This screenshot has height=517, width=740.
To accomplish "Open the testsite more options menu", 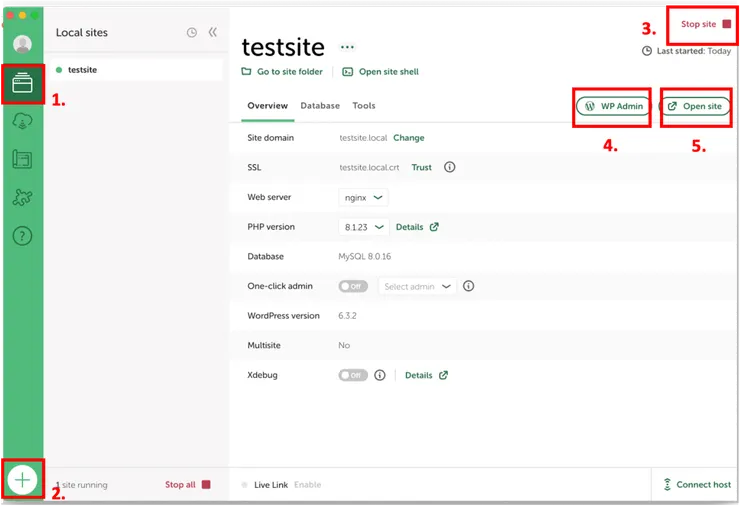I will (347, 47).
